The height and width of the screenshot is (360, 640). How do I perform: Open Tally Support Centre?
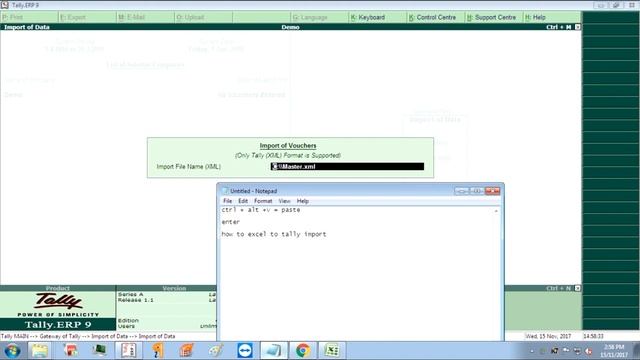click(494, 17)
